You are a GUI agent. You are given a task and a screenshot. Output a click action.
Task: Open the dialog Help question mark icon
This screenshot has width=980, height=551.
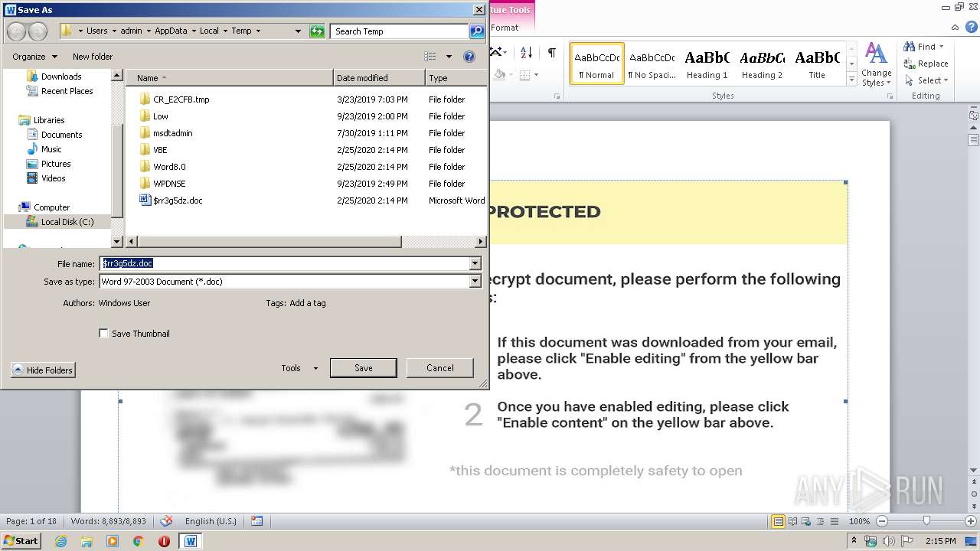tap(469, 57)
